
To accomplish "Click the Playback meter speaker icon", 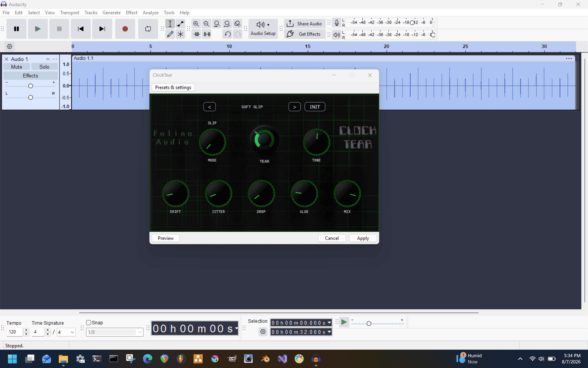I will [x=337, y=35].
